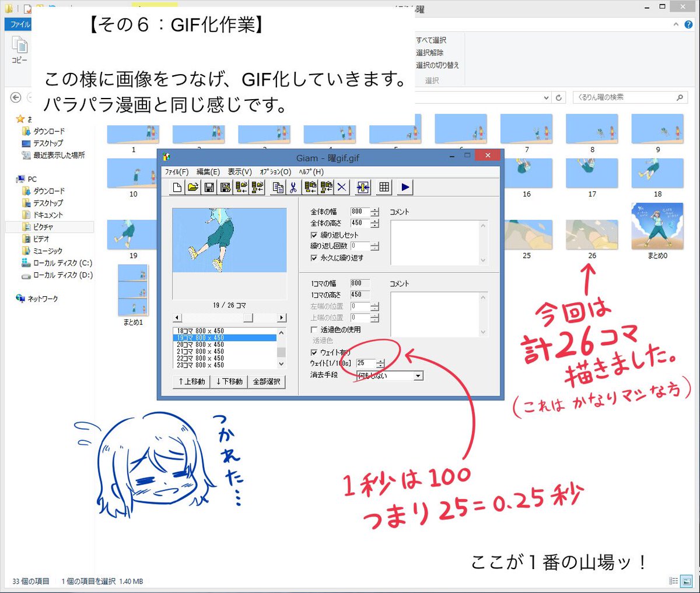Click 選択解除 in Explorer ribbon
This screenshot has width=700, height=593.
pos(429,52)
